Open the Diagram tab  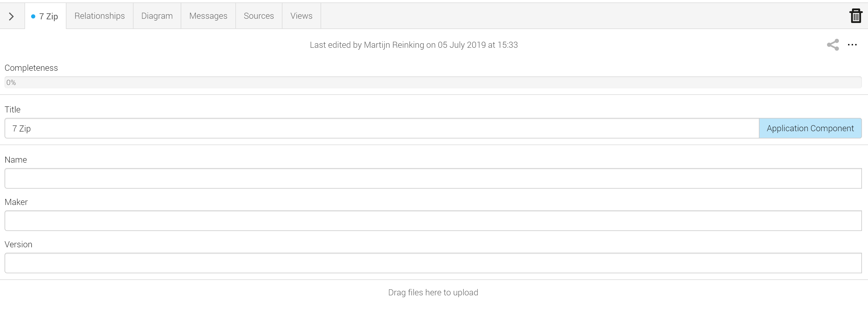(x=157, y=16)
